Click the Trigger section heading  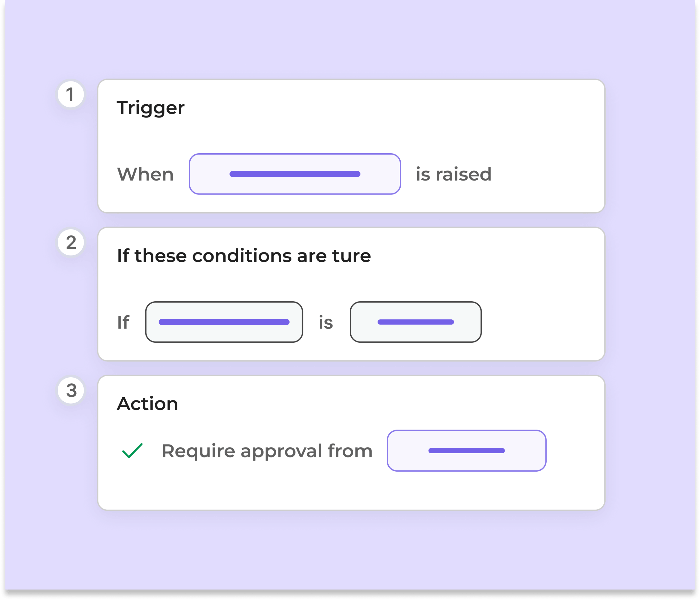point(151,108)
